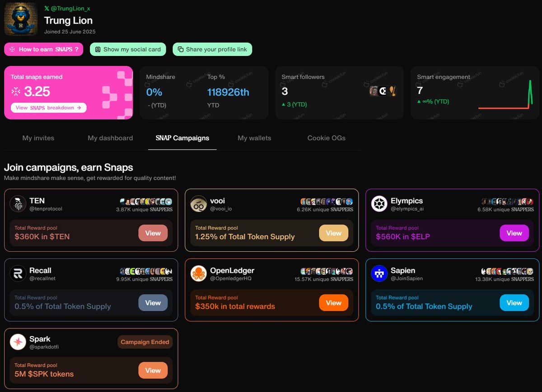542x392 pixels.
Task: Click the @OpenledgerHQ handle
Action: coord(231,278)
